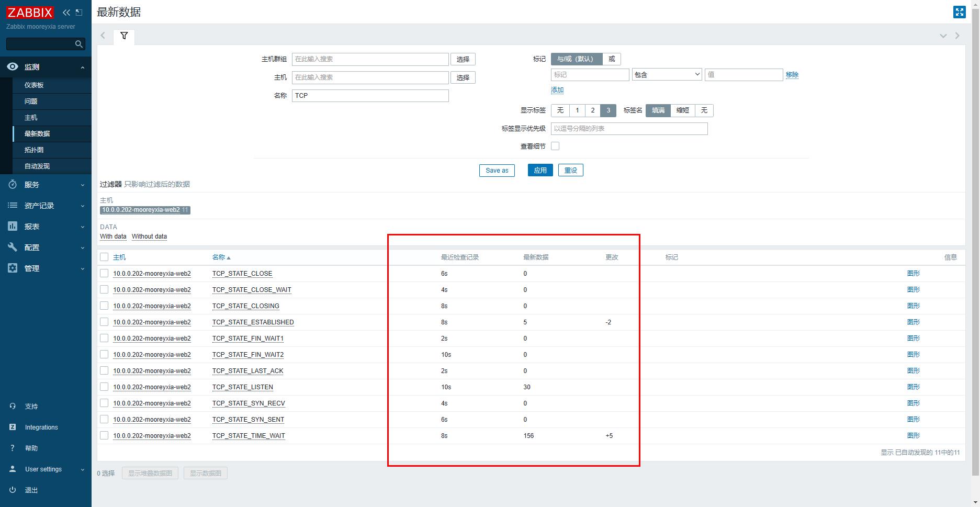Open 自动发现 in the sidebar

[37, 166]
